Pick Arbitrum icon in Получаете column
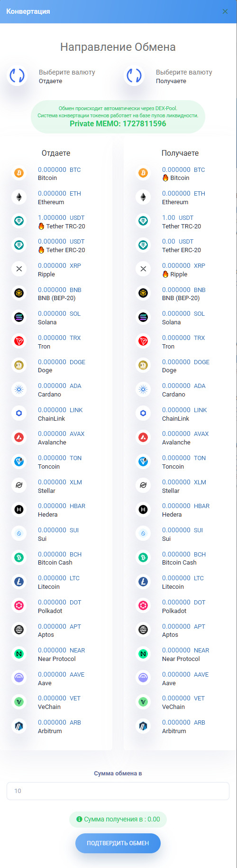This screenshot has height=868, width=237. point(143,726)
